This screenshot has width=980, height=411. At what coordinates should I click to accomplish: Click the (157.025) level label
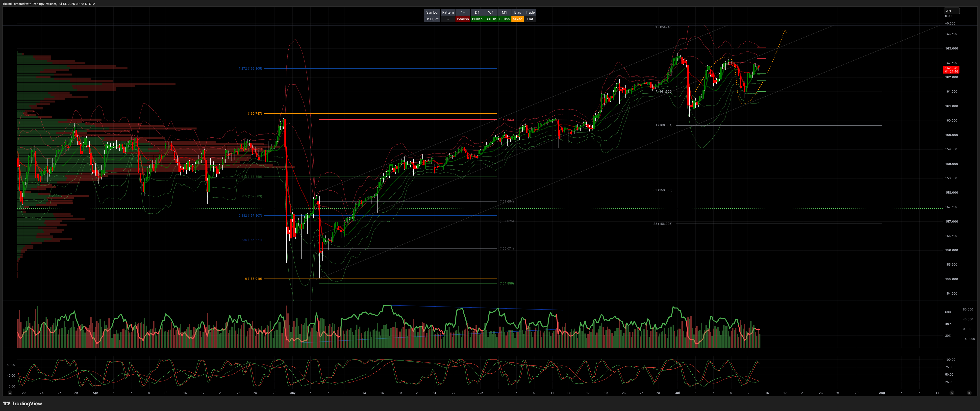pyautogui.click(x=507, y=221)
